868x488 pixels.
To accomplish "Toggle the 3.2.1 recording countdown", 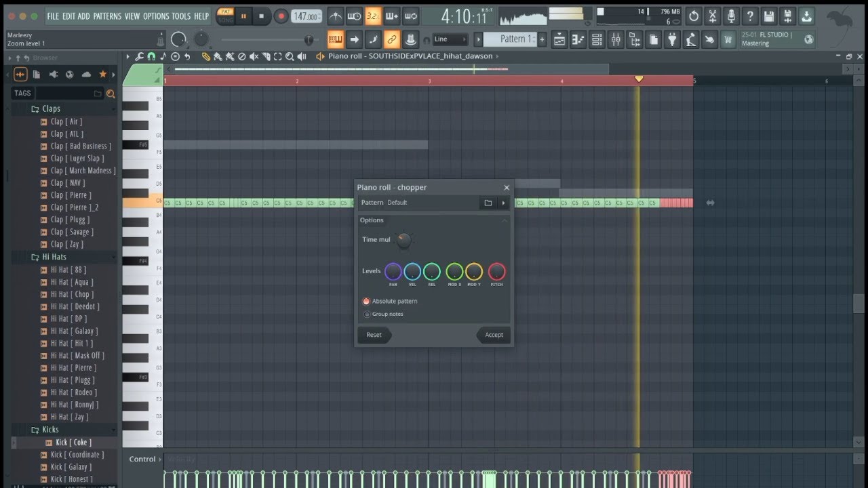I will click(373, 16).
